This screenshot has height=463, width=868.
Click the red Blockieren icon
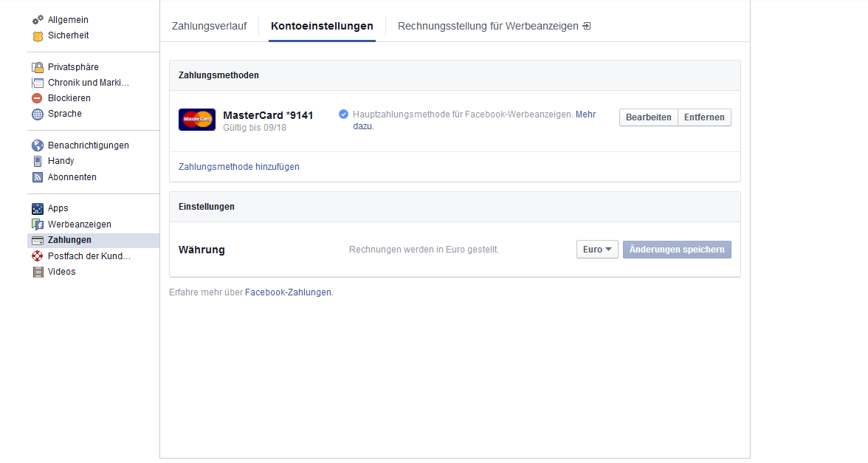[37, 99]
